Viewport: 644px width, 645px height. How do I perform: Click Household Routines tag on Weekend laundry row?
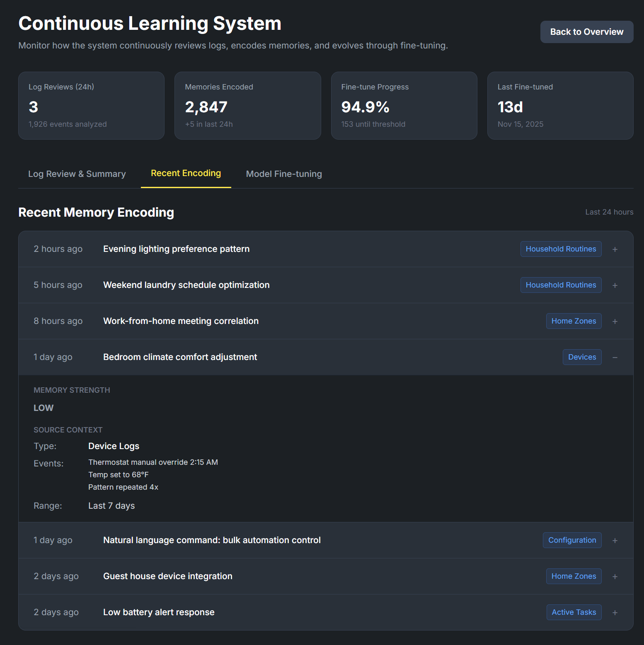pos(560,285)
